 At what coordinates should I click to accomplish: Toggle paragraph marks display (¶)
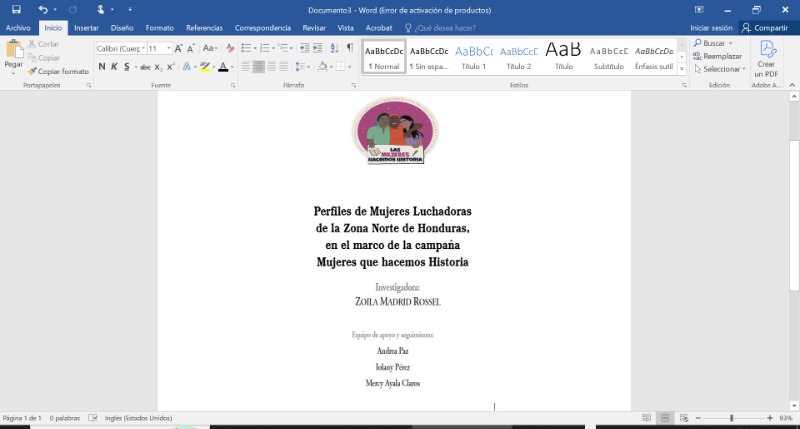coord(349,47)
